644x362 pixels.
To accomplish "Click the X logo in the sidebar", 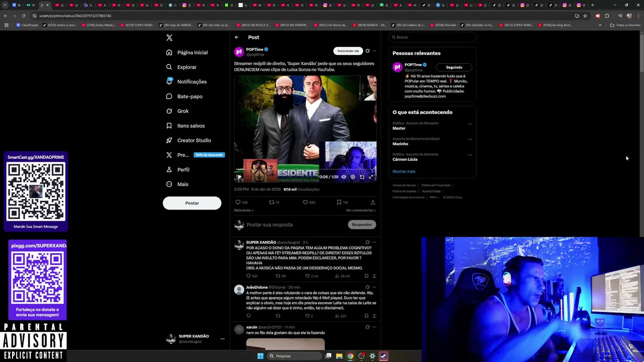I will (169, 38).
